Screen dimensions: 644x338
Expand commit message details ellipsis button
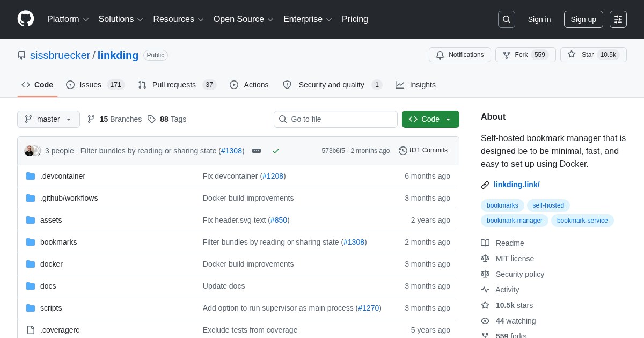(x=257, y=151)
